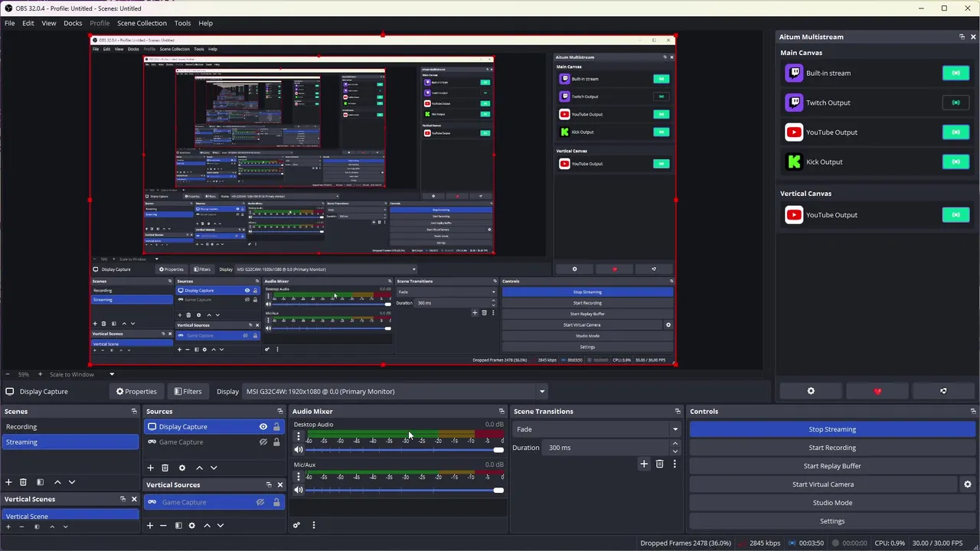The image size is (980, 551).
Task: Move source down in Sources dock
Action: (214, 468)
